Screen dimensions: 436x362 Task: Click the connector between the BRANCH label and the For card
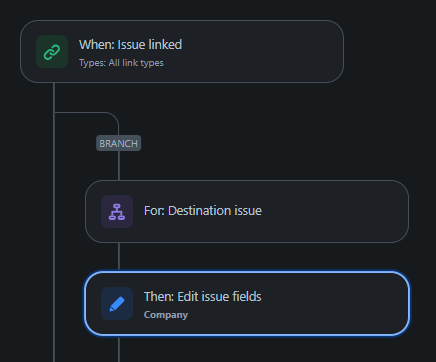[119, 165]
